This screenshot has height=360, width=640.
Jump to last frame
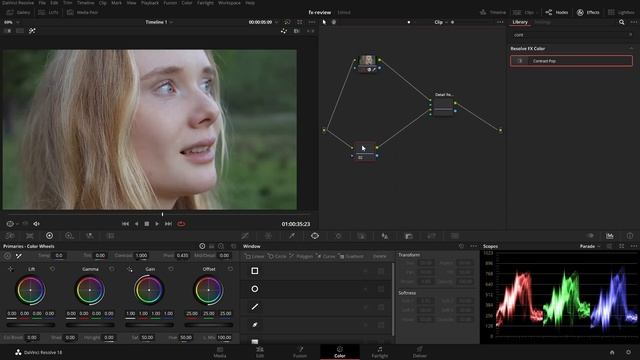(x=168, y=224)
